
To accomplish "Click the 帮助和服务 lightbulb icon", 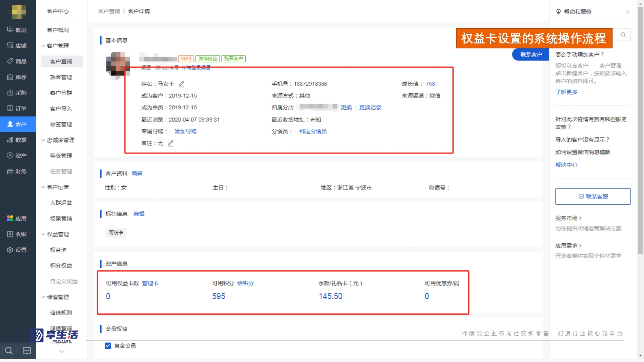I will (x=558, y=12).
